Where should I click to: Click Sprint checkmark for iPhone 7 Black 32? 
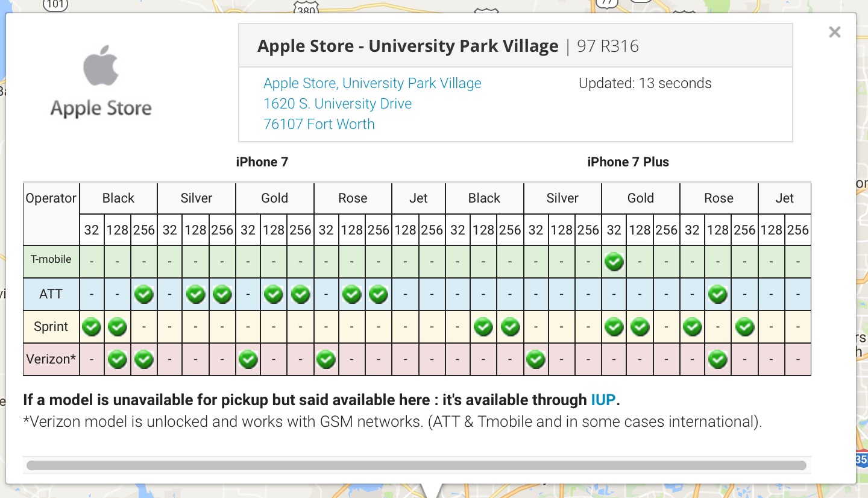(92, 327)
